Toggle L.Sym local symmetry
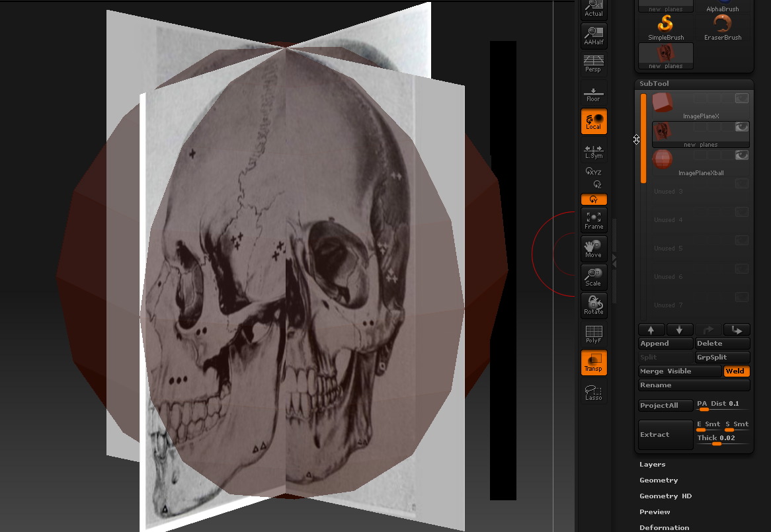771x532 pixels. 594,151
